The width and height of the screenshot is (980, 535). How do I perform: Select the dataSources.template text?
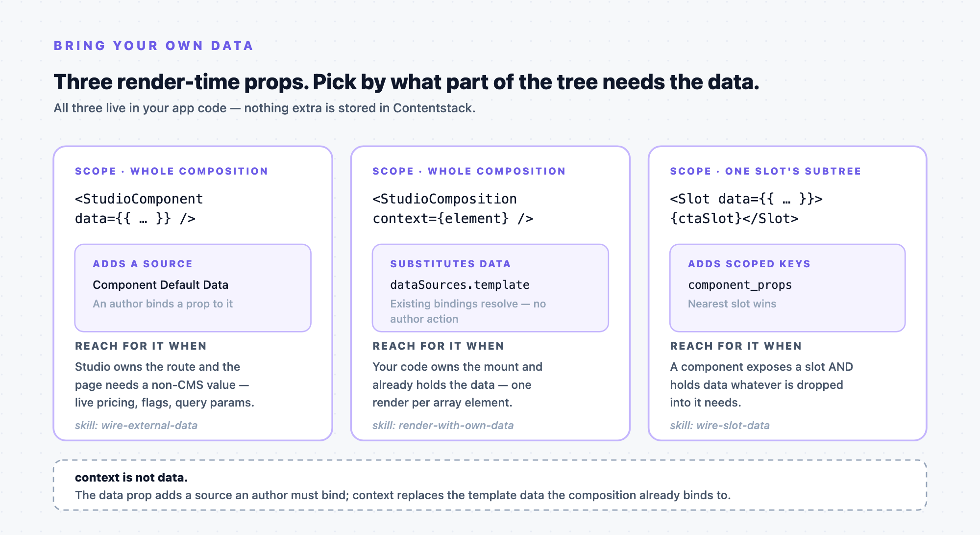click(460, 285)
